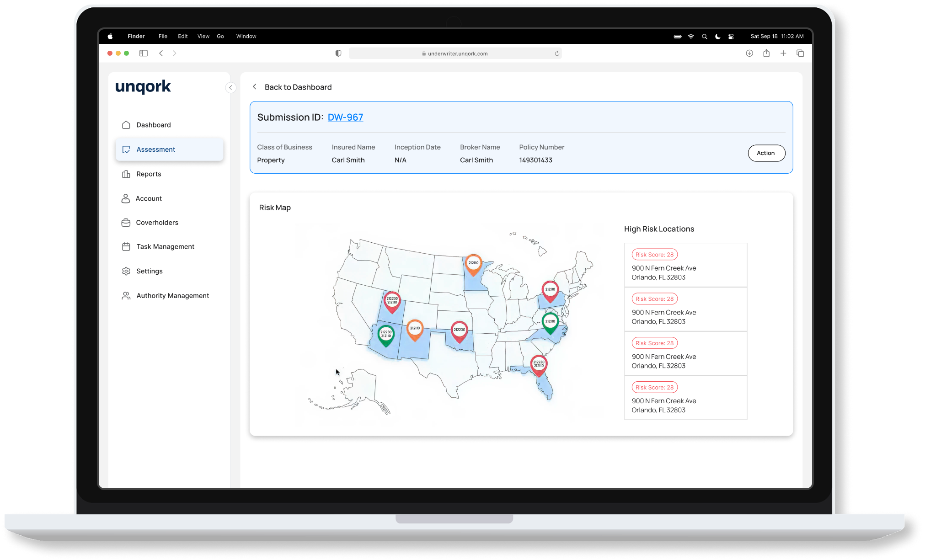Image resolution: width=925 pixels, height=560 pixels.
Task: Open the Action dropdown button
Action: (x=766, y=153)
